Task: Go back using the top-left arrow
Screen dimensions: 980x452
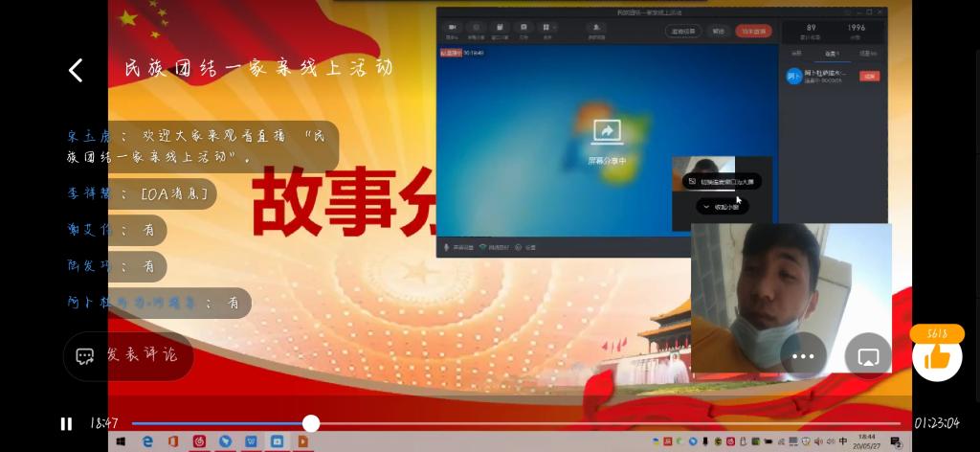Action: (x=76, y=70)
